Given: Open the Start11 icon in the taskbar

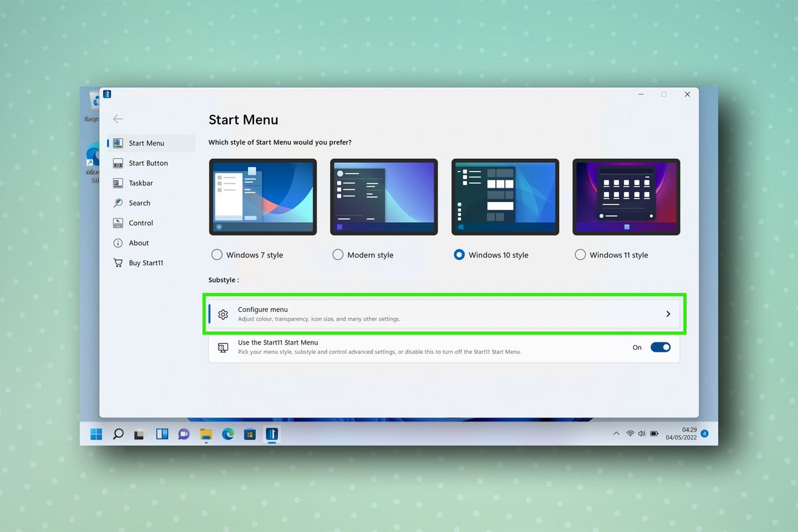Looking at the screenshot, I should coord(271,434).
